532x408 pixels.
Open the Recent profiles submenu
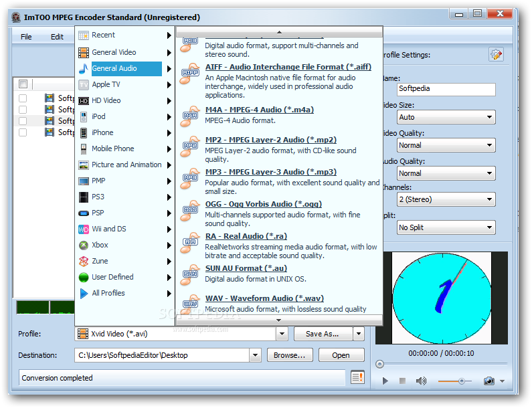[124, 35]
